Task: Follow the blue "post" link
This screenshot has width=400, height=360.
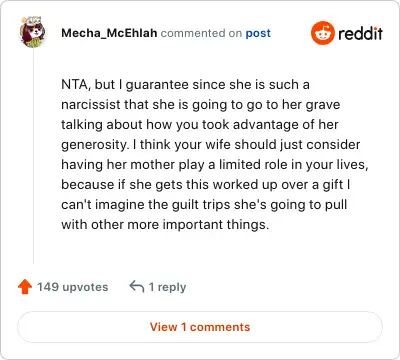Action: pos(258,33)
